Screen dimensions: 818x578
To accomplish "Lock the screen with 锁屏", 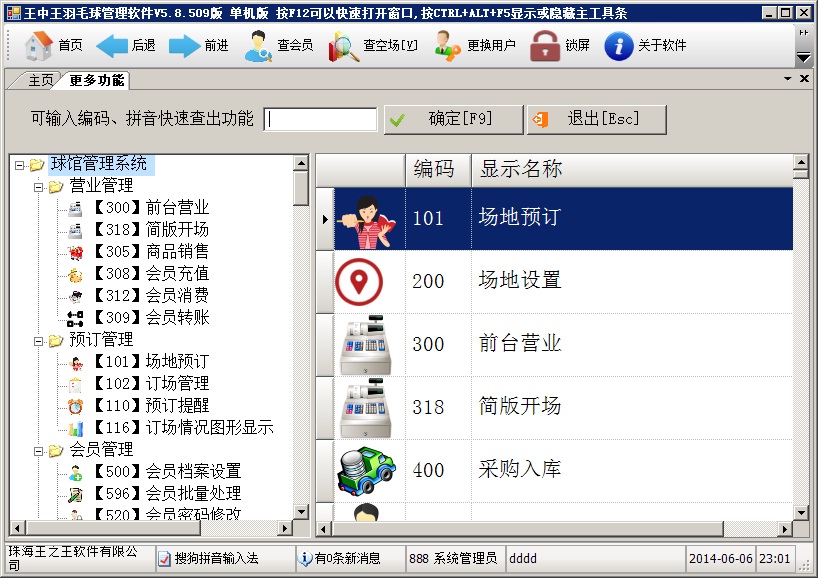I will click(545, 45).
